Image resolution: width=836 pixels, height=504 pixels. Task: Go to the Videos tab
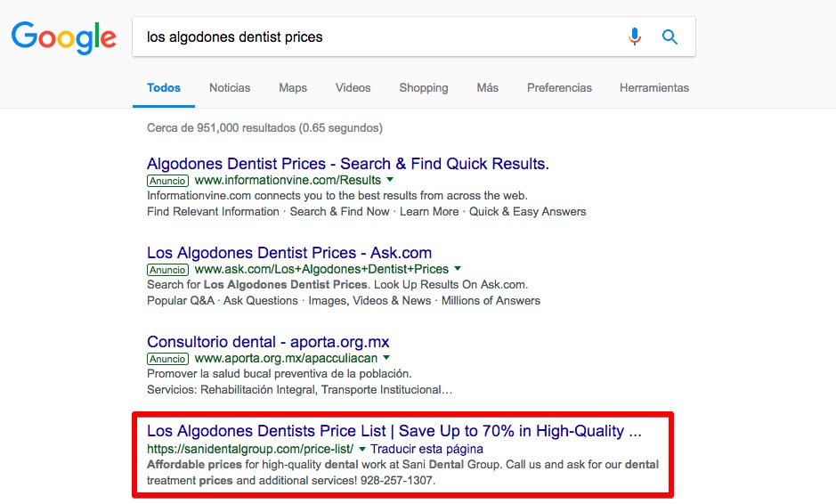(353, 88)
